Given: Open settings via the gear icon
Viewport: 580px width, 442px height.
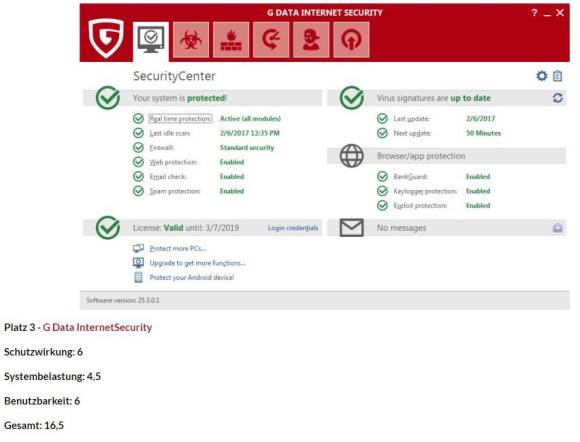Looking at the screenshot, I should point(542,76).
